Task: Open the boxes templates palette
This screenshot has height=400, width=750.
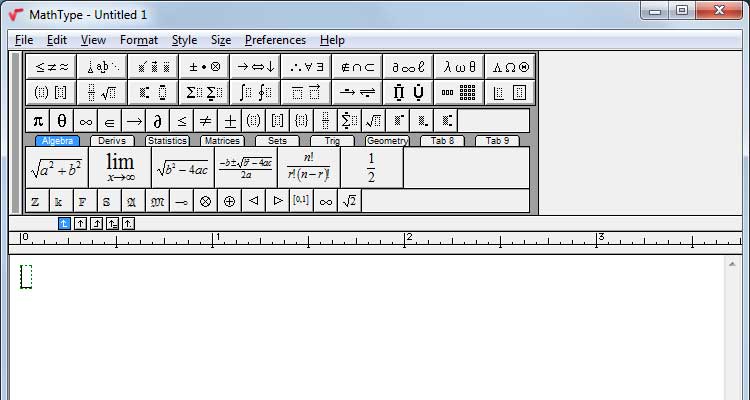Action: pos(510,92)
